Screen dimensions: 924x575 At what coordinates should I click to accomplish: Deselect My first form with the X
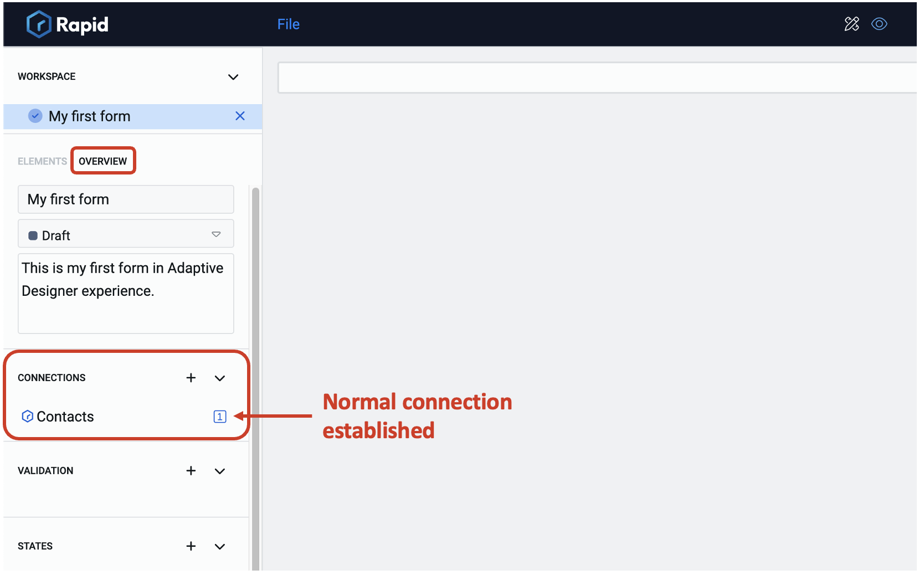tap(240, 116)
